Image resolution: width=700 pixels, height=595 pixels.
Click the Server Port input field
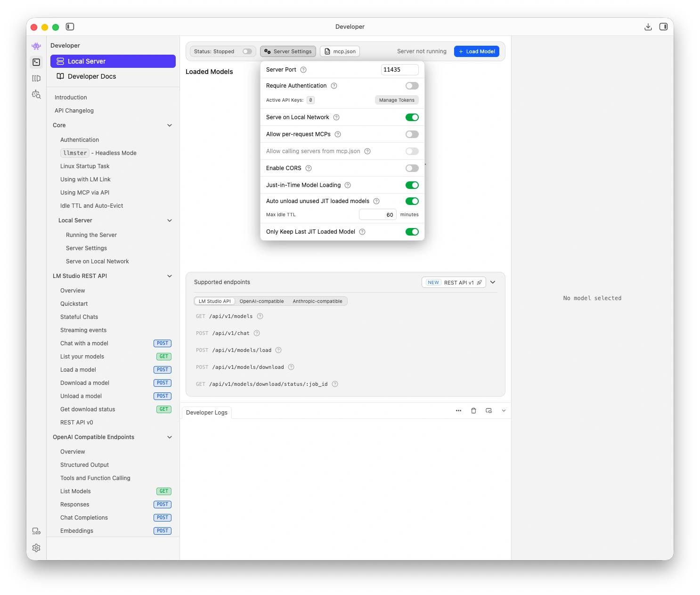pyautogui.click(x=399, y=70)
